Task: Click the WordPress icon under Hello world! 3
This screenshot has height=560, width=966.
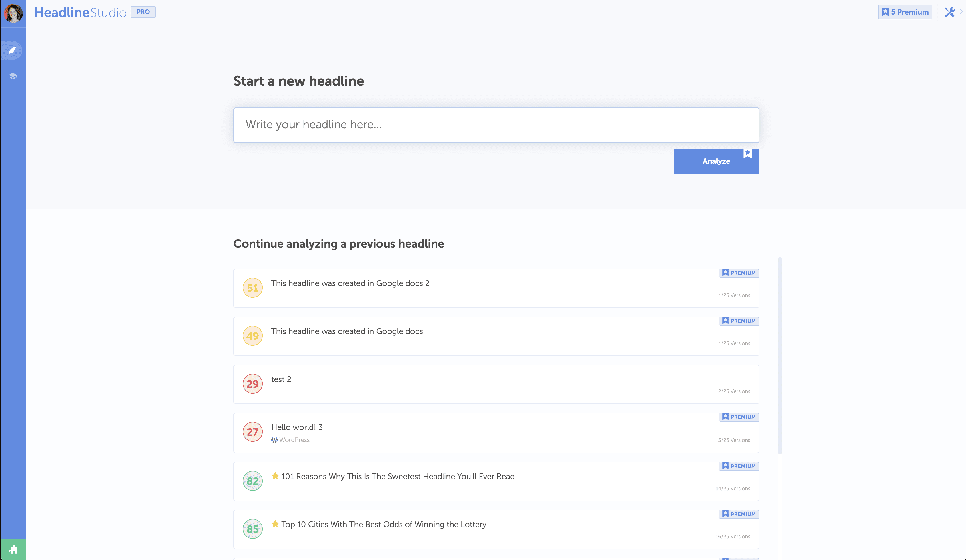Action: (x=274, y=440)
